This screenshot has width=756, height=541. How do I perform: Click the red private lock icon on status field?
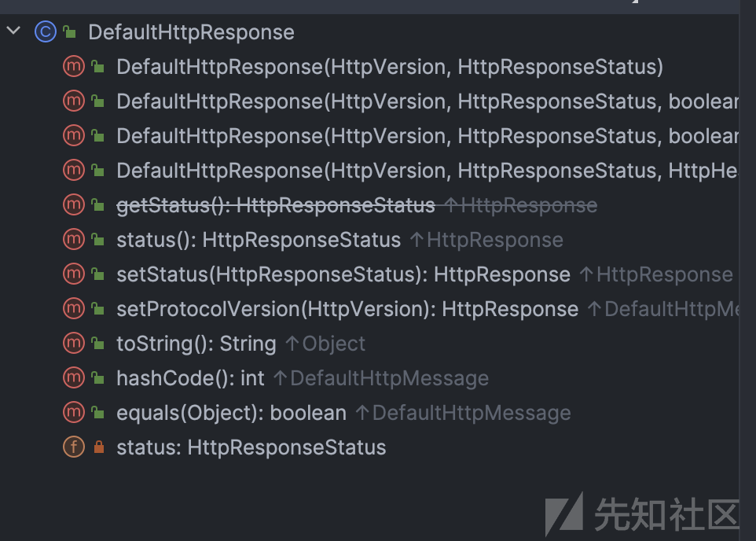(x=99, y=447)
